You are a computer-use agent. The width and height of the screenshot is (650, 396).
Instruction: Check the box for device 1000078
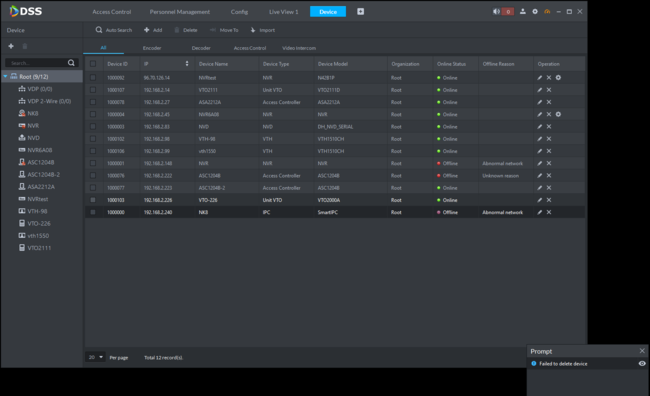coord(93,102)
